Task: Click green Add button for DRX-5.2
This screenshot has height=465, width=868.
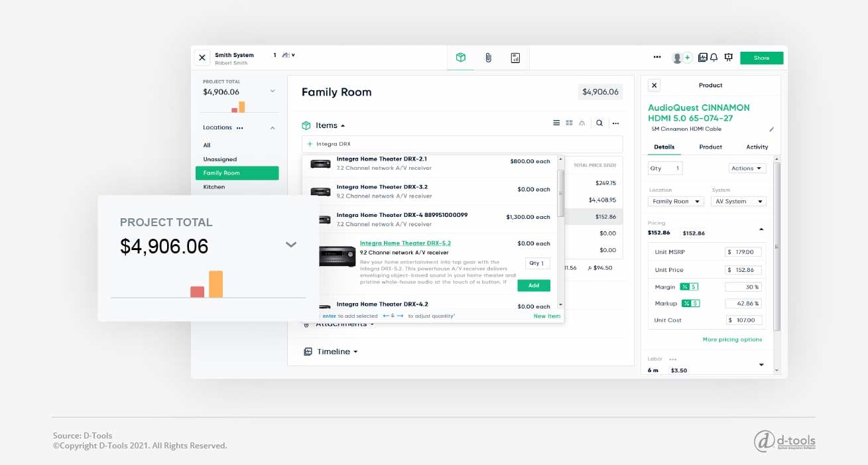Action: click(x=534, y=285)
